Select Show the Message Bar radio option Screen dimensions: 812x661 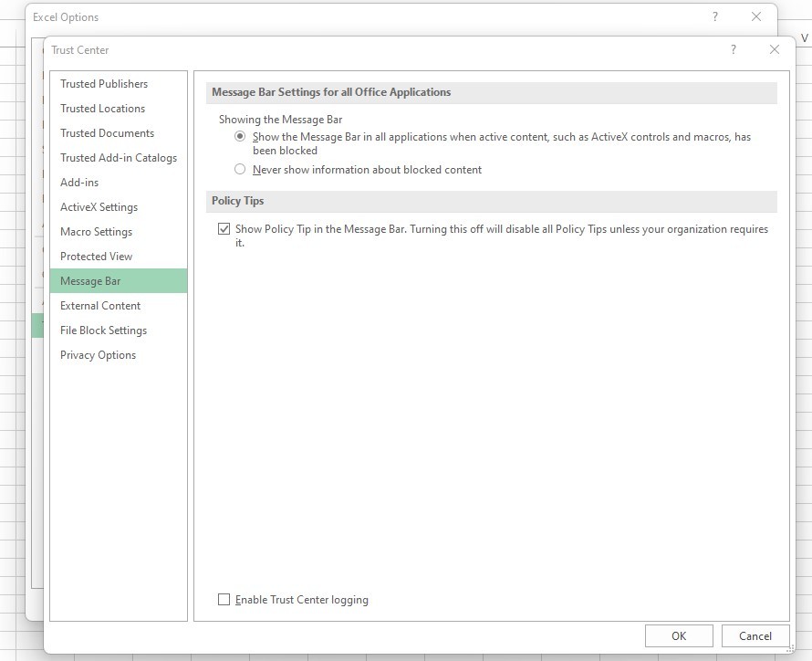(x=240, y=137)
